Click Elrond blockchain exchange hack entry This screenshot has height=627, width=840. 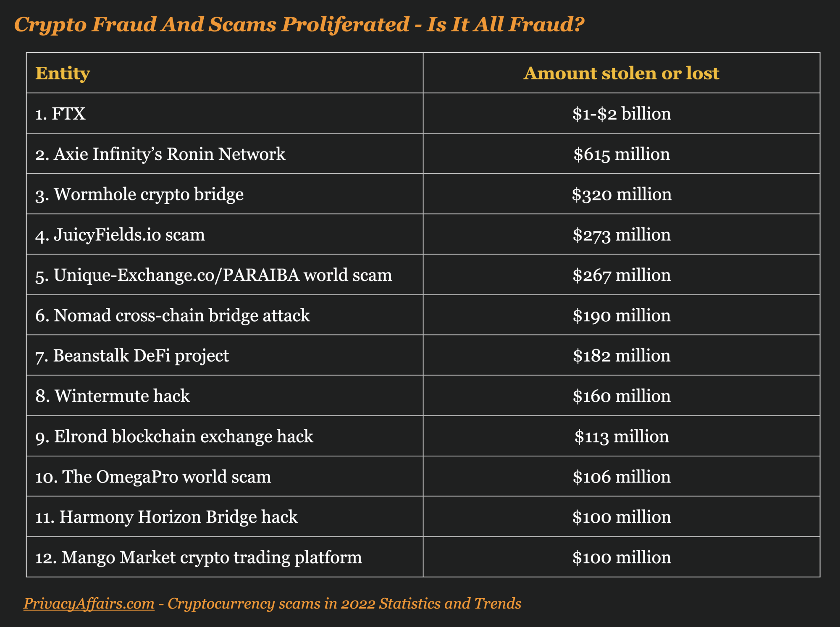pyautogui.click(x=174, y=436)
